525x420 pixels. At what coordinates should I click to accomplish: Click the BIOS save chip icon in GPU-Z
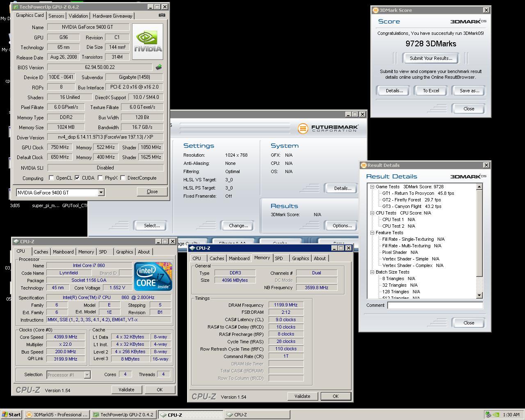pos(159,67)
